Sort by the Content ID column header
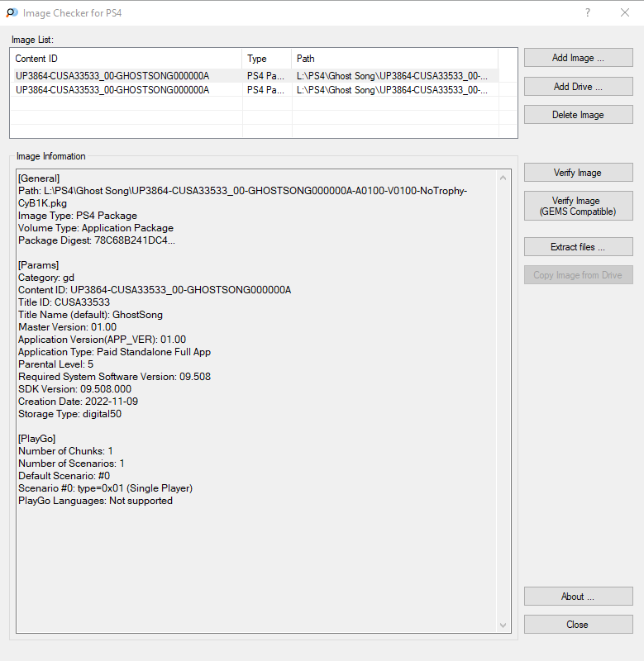This screenshot has width=644, height=661. [126, 59]
